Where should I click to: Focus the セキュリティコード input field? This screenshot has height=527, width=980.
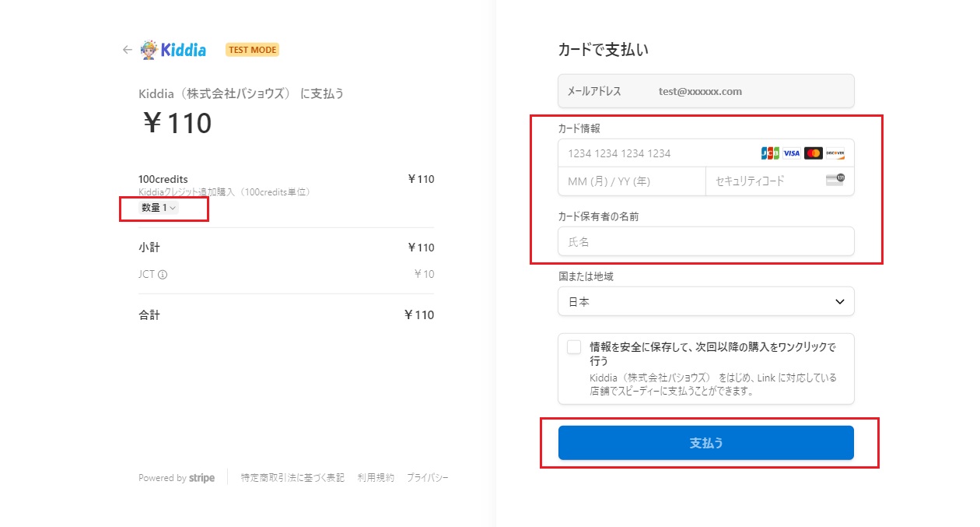click(x=780, y=181)
